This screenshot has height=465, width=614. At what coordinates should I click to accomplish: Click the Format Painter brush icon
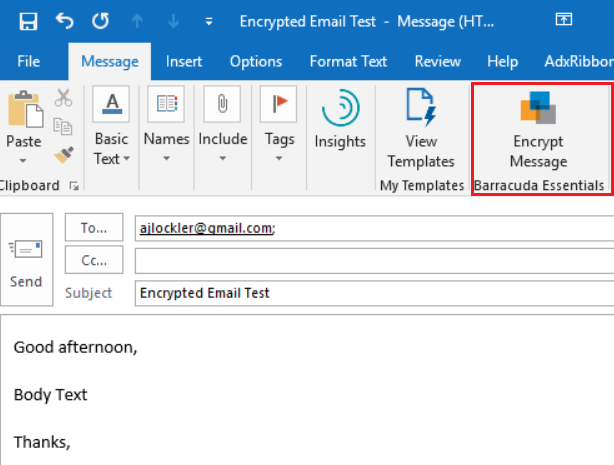tap(63, 153)
